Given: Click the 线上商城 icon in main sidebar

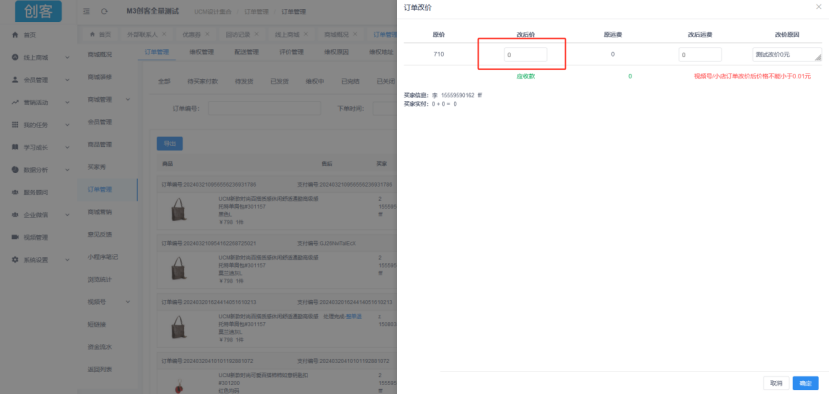Looking at the screenshot, I should click(15, 57).
